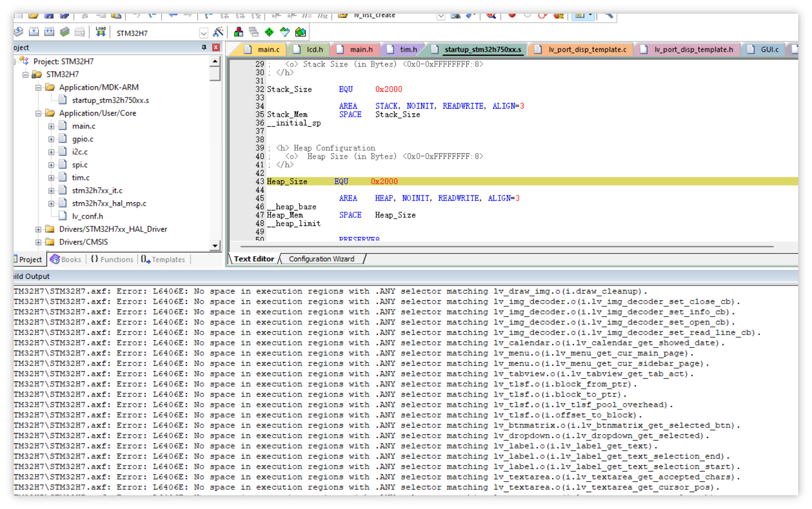
Task: Expand the stm32h7xx_it.c tree node
Action: (51, 191)
